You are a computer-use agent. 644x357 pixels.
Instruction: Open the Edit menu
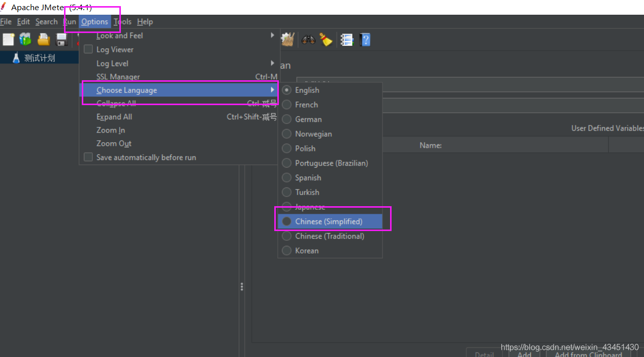(x=23, y=22)
